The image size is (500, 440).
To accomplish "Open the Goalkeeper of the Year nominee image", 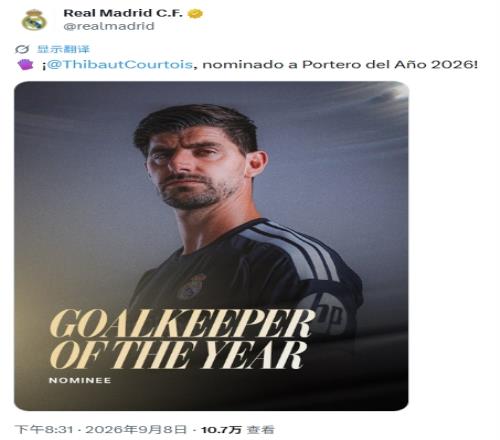I will coord(211,246).
